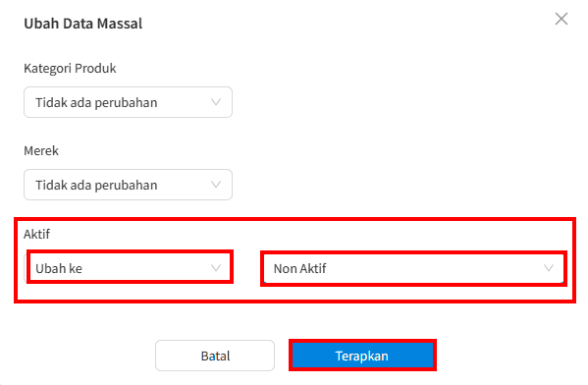Screen dimensions: 588x385
Task: Click the chevron in Kategori Produk field
Action: [216, 102]
